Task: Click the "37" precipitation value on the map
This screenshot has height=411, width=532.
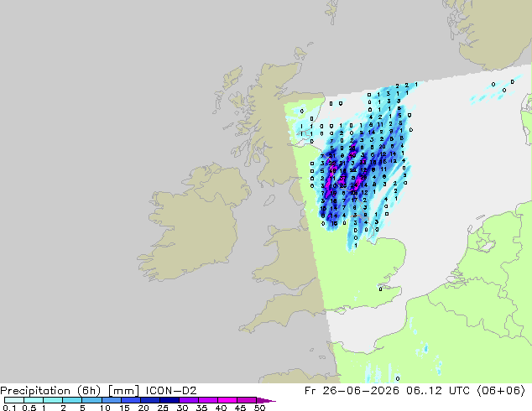Action: tap(343, 178)
